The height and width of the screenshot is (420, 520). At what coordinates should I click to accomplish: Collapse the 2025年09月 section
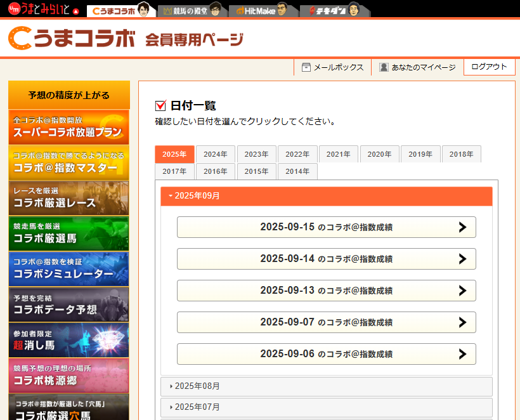327,196
